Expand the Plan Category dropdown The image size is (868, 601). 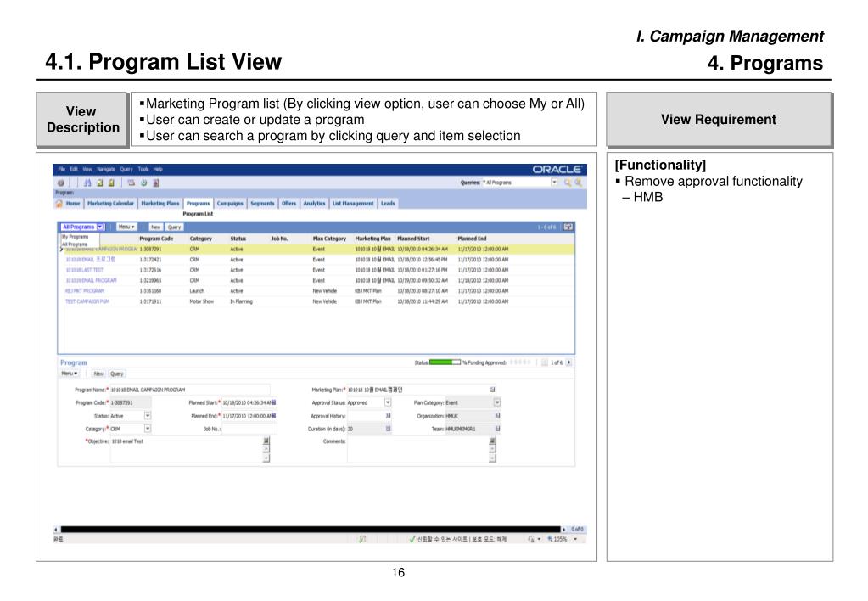pos(497,402)
